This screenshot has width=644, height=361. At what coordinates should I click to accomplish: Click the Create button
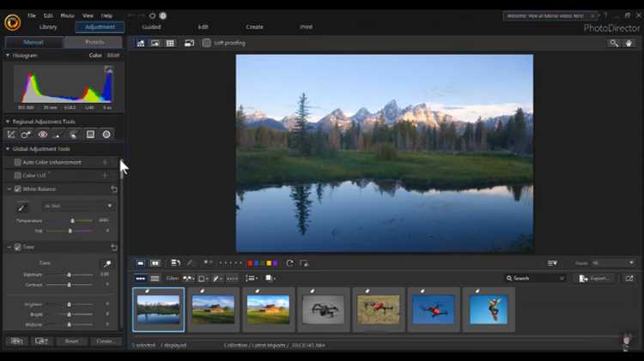pos(105,341)
